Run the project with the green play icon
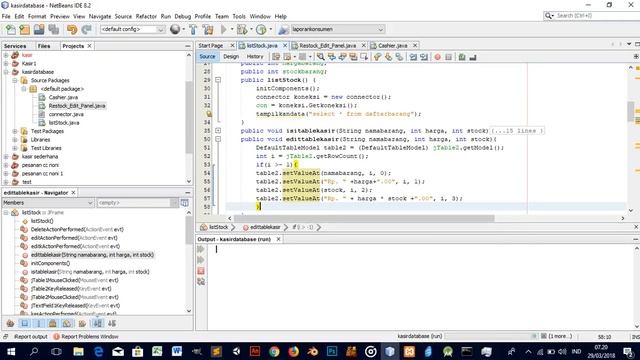Screen dimensions: 640x360 224,29
